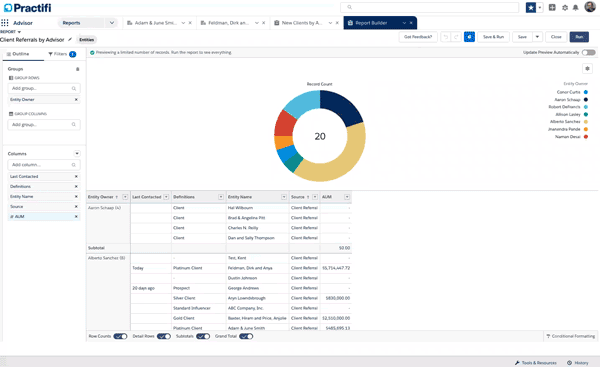Open the setup gear icon
Image resolution: width=600 pixels, height=367 pixels.
(x=565, y=7)
